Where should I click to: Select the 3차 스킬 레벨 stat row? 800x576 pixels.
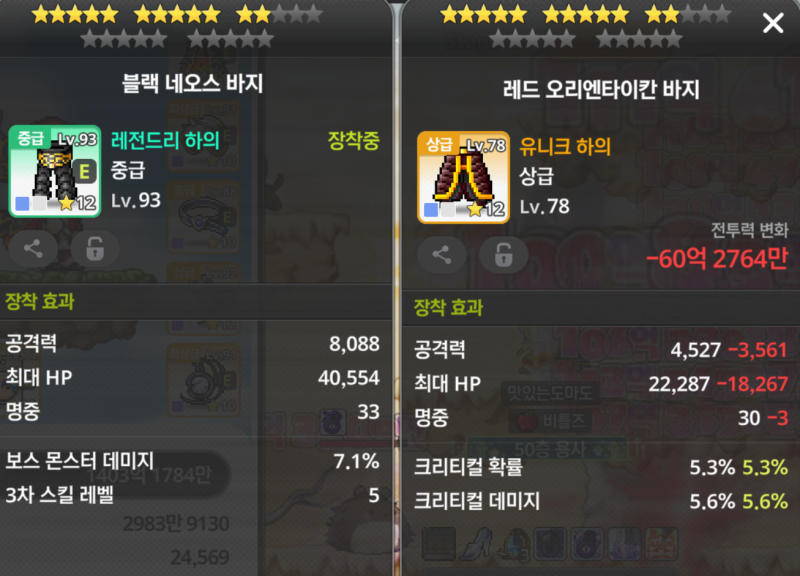pos(192,495)
